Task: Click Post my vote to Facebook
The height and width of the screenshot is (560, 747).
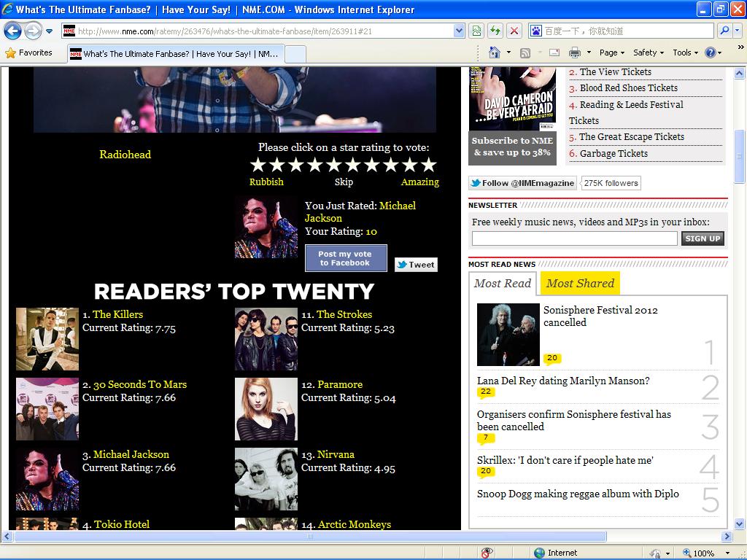Action: coord(345,259)
